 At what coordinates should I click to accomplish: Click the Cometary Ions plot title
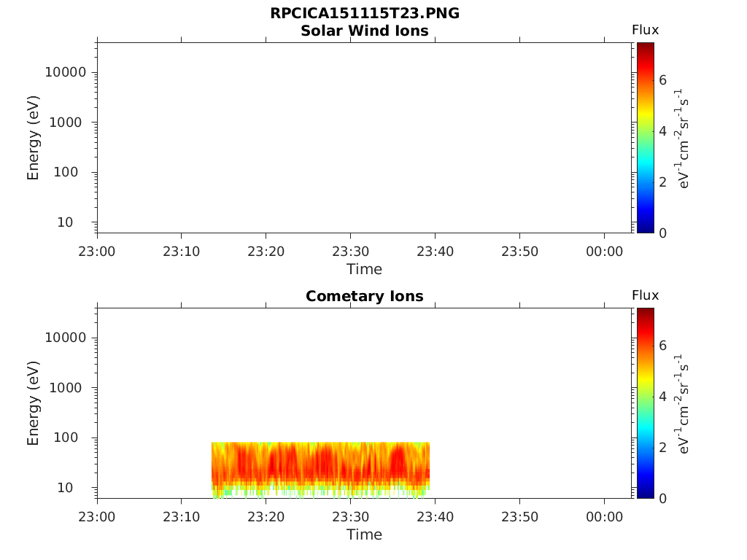coord(365,296)
